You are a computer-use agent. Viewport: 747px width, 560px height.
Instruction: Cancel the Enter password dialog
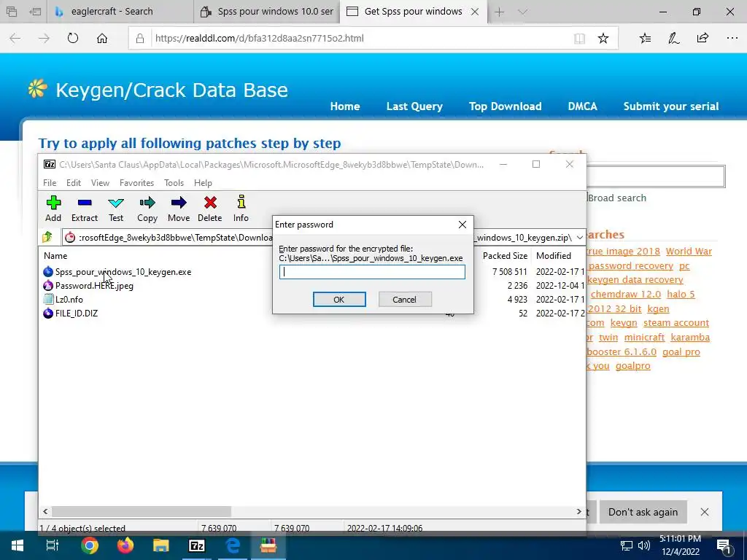click(405, 300)
